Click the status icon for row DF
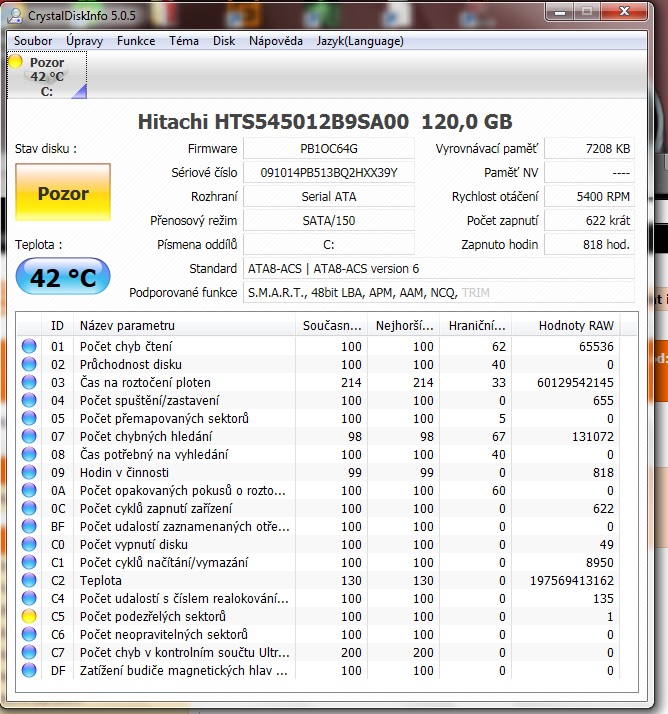This screenshot has width=668, height=714. click(29, 670)
